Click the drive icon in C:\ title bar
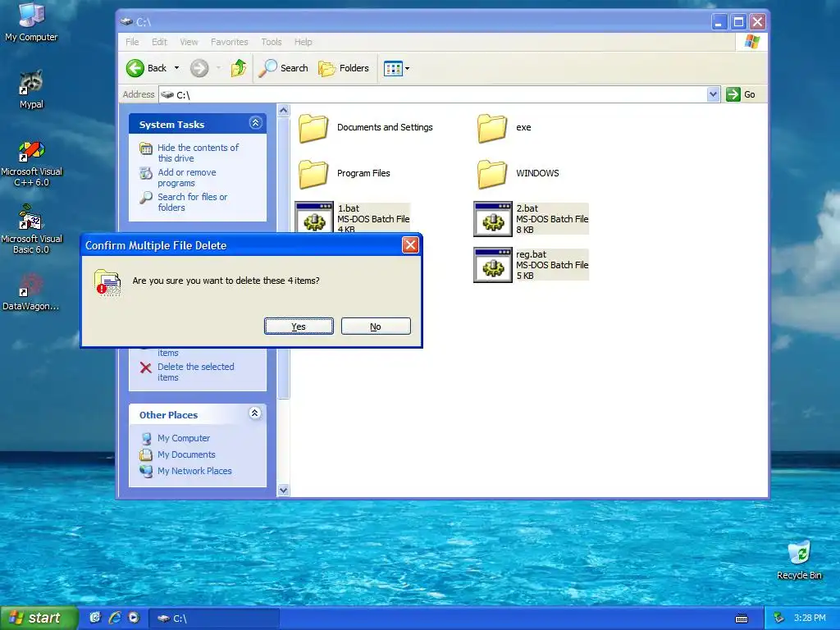Viewport: 840px width, 630px height. click(126, 21)
